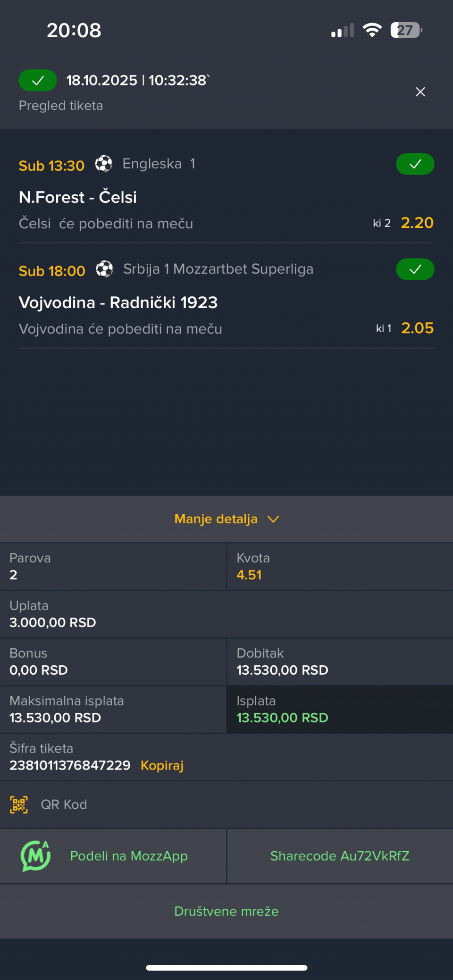Collapse details via Manje detalja chevron
This screenshot has width=453, height=980.
(x=273, y=519)
